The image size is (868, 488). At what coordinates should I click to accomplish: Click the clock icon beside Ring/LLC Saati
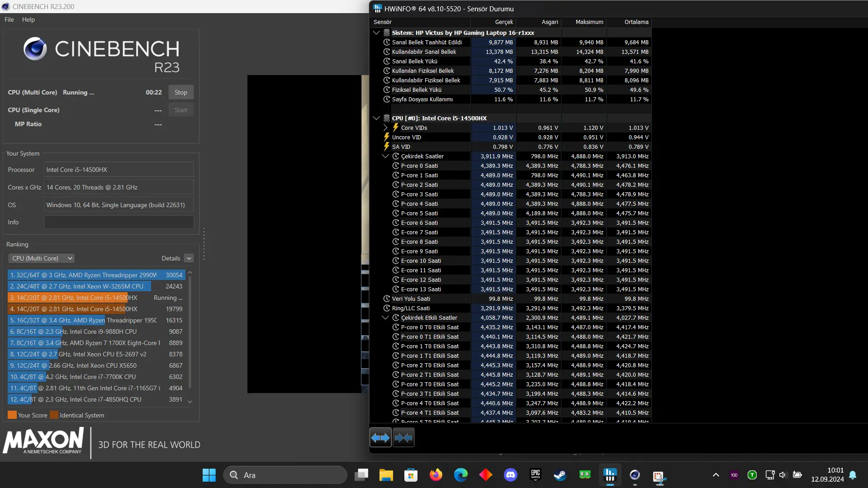coord(387,308)
